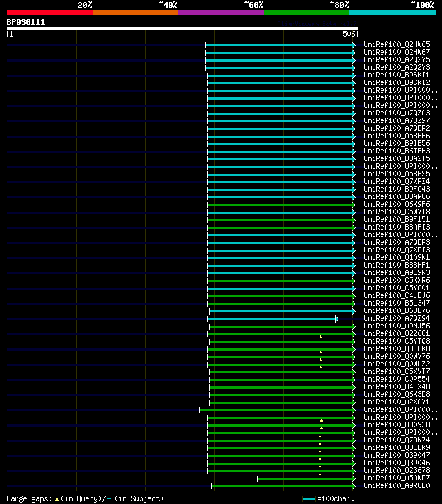Click the purple ~60% identity color segment

[221, 12]
